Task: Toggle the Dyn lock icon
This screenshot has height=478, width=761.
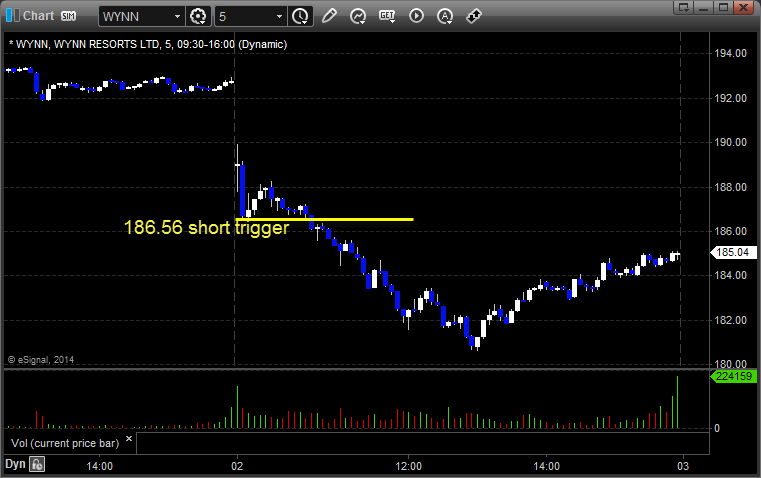Action: [x=37, y=464]
